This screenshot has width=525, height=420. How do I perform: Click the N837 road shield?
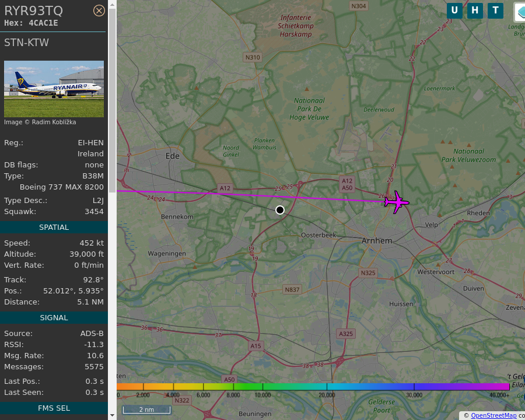pyautogui.click(x=292, y=289)
